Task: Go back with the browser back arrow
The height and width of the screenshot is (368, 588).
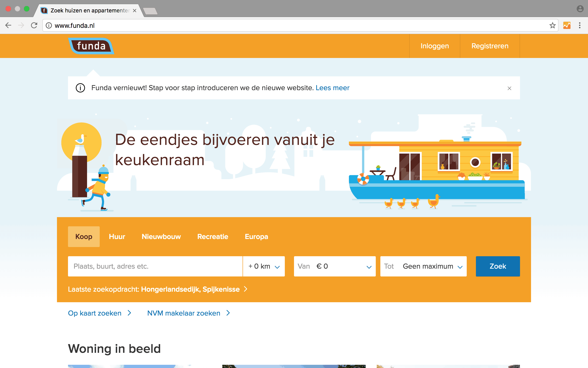Action: (8, 25)
